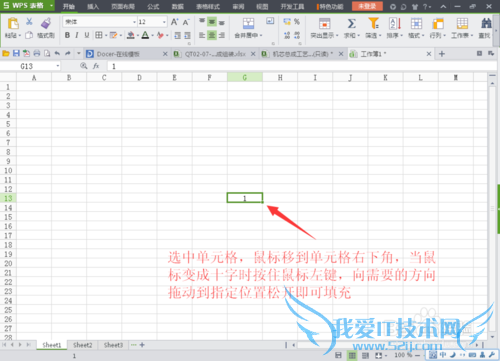Toggle middle vertical alignment
This screenshot has height=361, width=500.
pyautogui.click(x=212, y=22)
